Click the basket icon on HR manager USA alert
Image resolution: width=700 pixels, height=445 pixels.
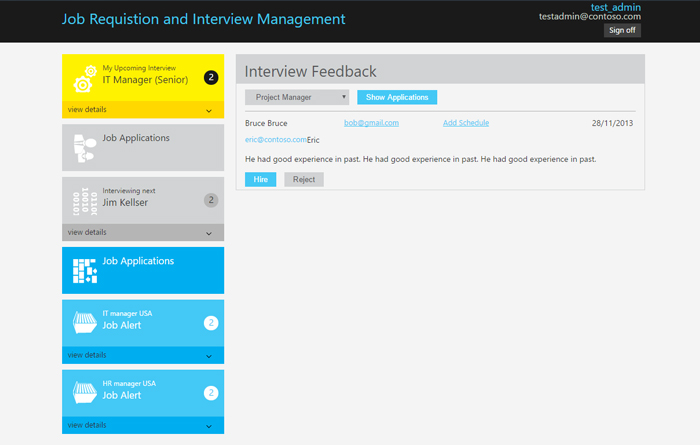click(x=85, y=392)
